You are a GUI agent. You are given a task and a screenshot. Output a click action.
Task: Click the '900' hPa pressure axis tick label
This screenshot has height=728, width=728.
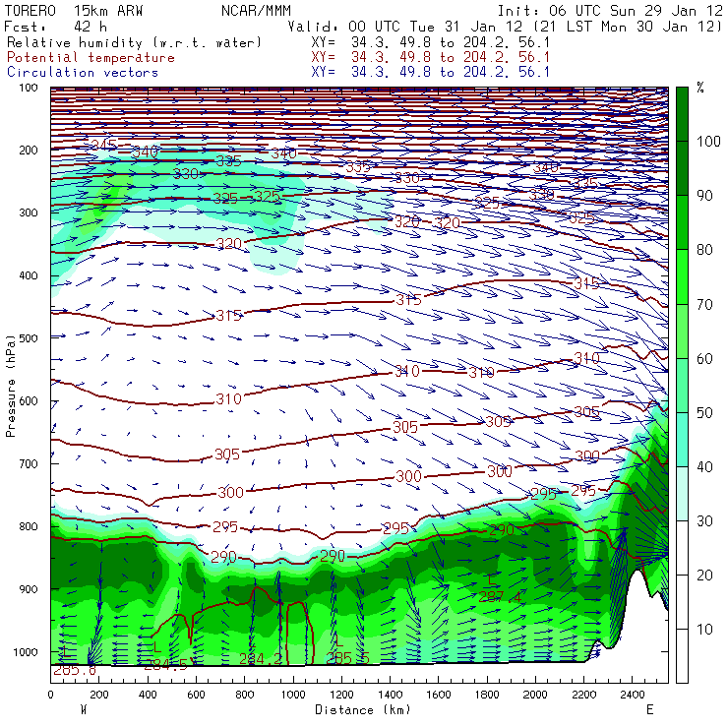[x=29, y=588]
